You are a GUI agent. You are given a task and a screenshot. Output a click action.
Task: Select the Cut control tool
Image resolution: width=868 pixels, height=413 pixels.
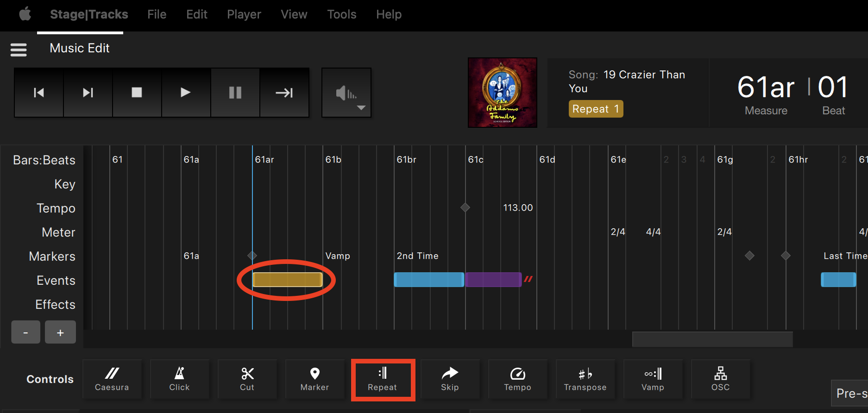[247, 379]
